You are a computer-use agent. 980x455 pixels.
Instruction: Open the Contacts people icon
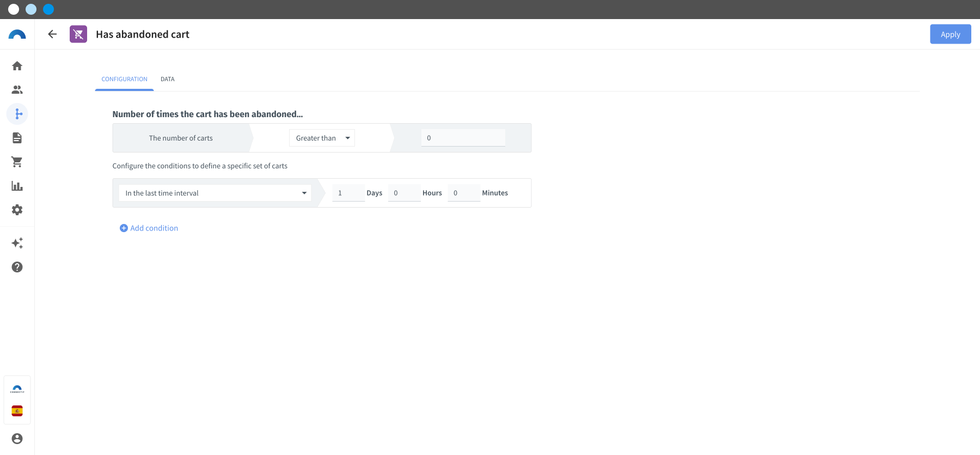pyautogui.click(x=17, y=90)
